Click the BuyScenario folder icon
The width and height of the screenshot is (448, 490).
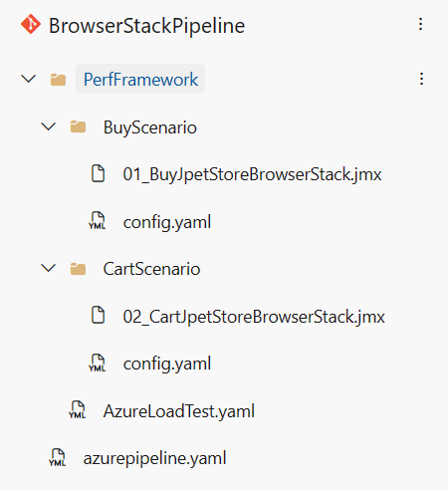(x=78, y=126)
